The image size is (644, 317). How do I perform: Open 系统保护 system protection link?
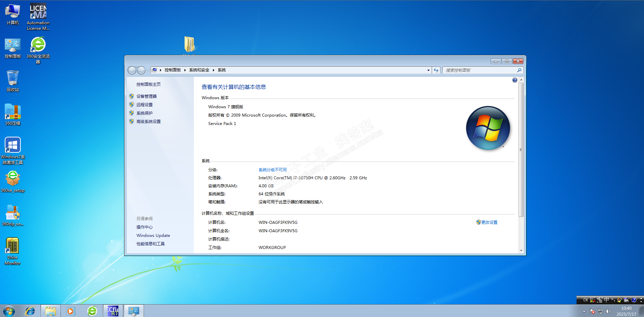[145, 113]
